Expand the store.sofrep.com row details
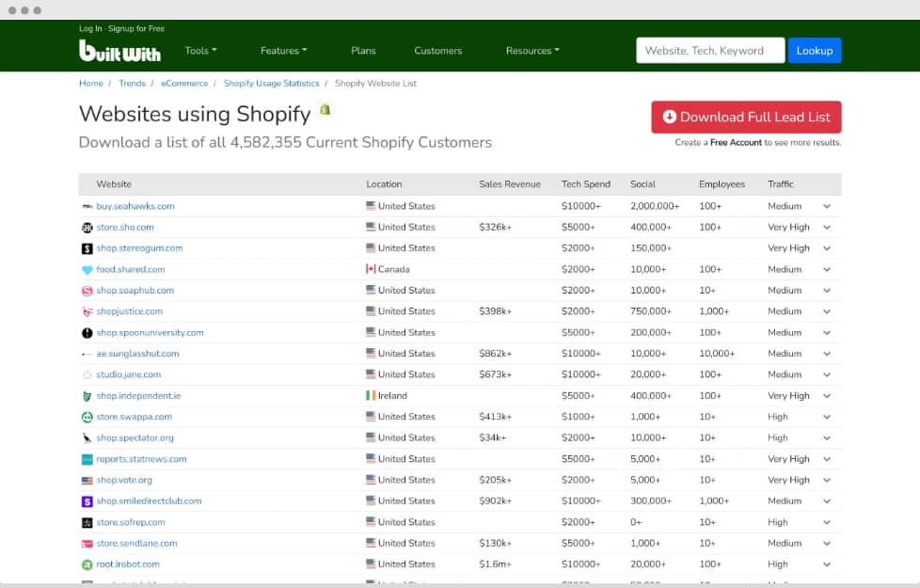 827,522
